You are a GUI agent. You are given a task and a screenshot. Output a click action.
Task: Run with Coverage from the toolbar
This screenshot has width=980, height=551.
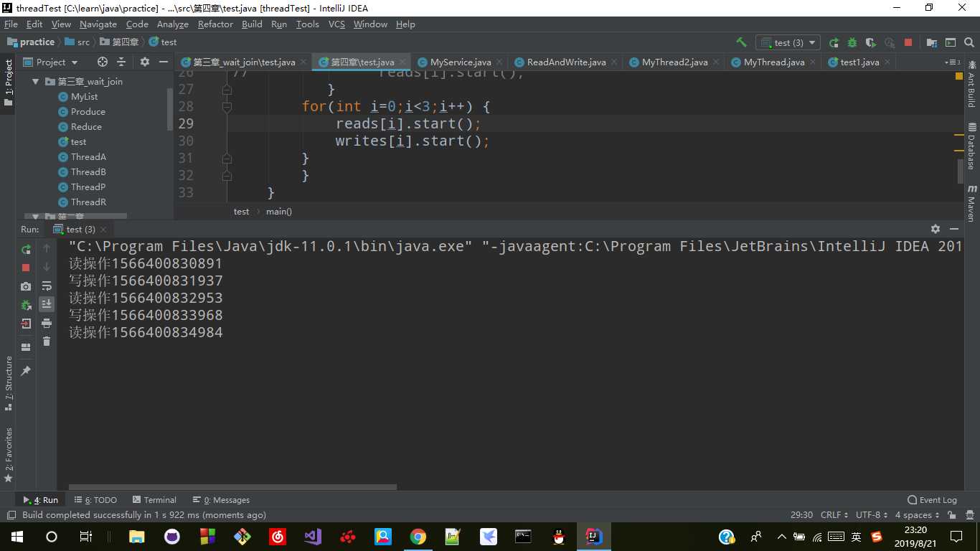pyautogui.click(x=871, y=42)
